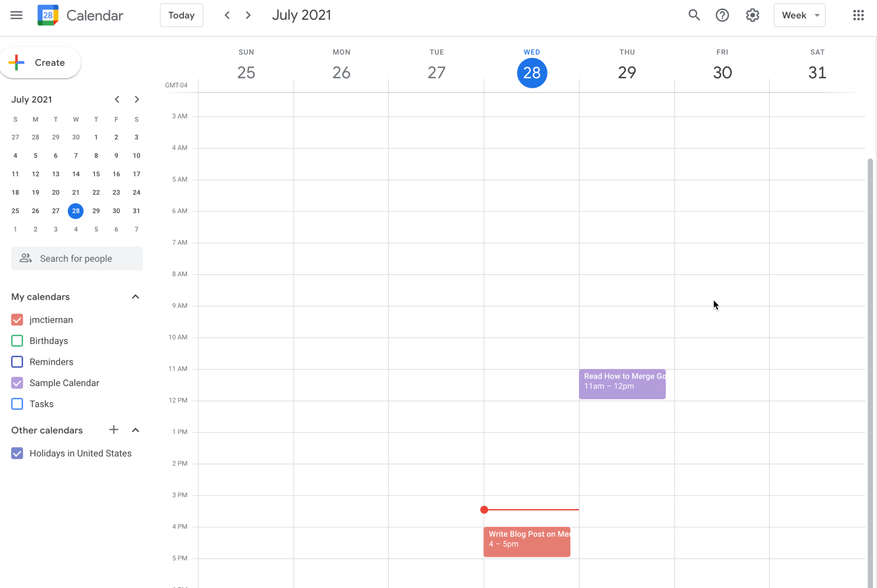Select July 13 in mini calendar
The height and width of the screenshot is (588, 877).
56,174
